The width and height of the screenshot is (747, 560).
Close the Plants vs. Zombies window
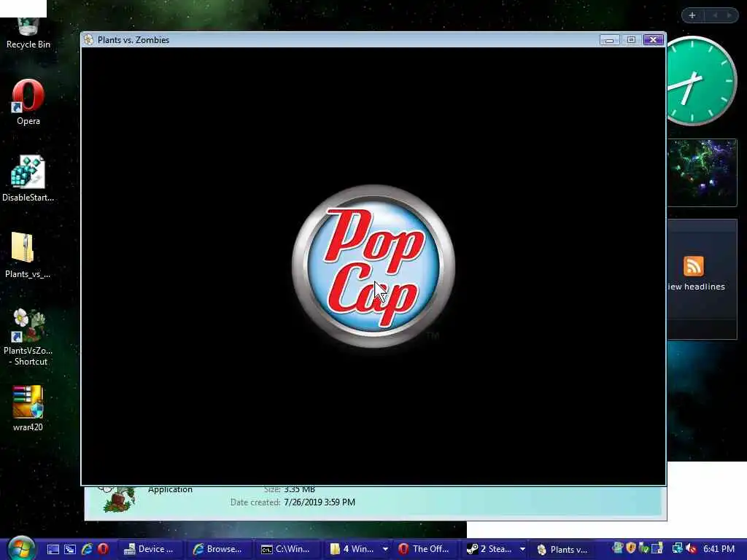pyautogui.click(x=653, y=40)
